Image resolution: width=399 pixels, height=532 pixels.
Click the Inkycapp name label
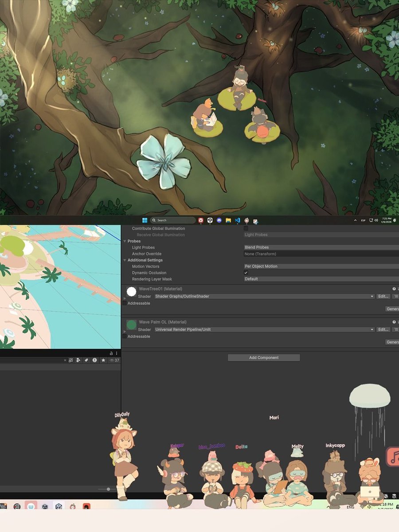(x=335, y=446)
